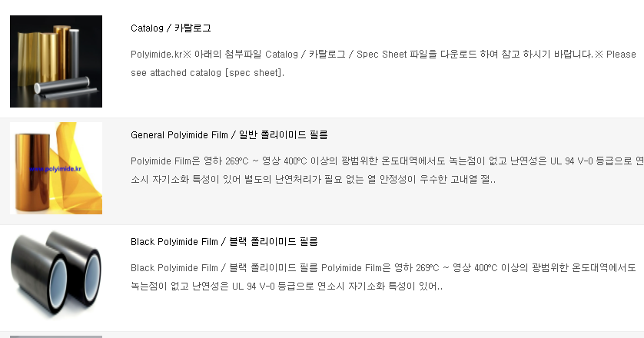Click the yellow unrolled film sheet in image

tap(80, 161)
